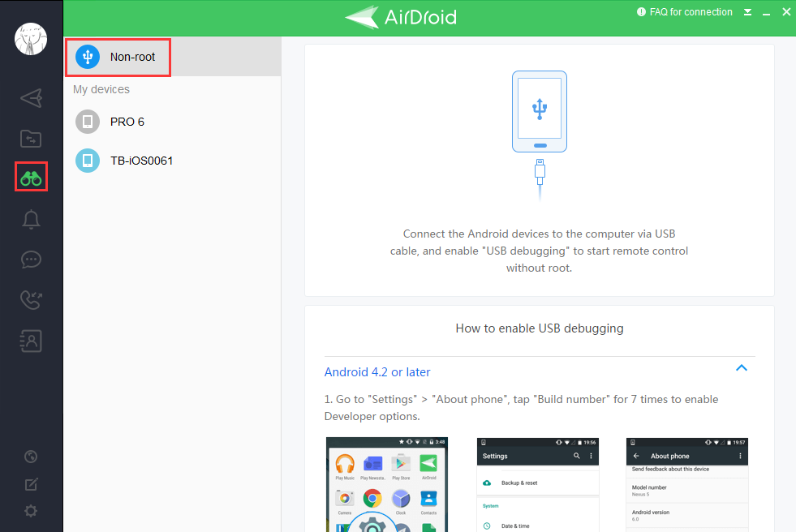The image size is (796, 532).
Task: Click the About phone tutorial screenshot
Action: pos(686,485)
